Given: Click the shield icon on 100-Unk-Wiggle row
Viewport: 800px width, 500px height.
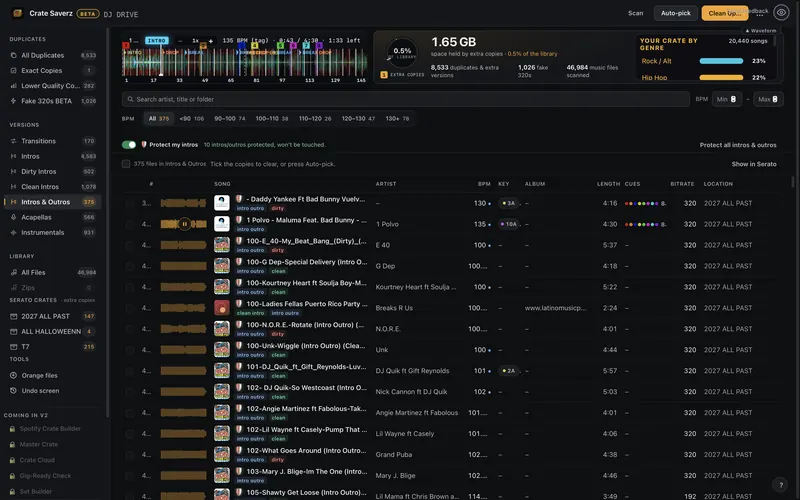Looking at the screenshot, I should (x=239, y=345).
